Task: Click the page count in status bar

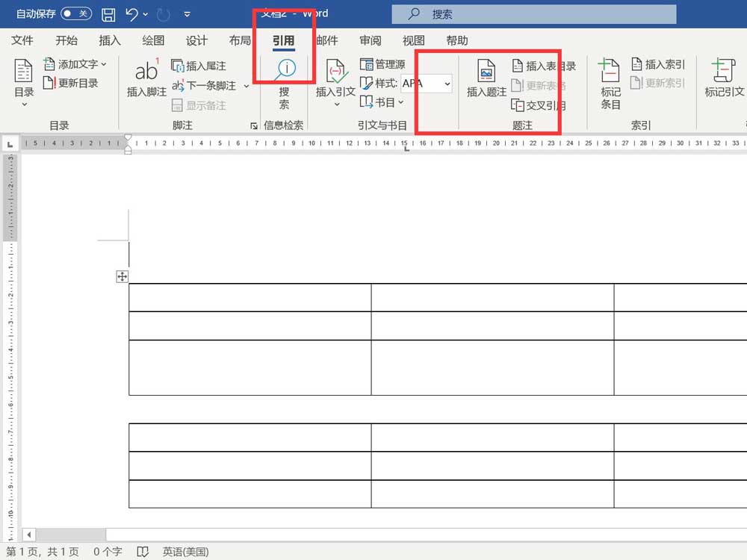Action: coord(43,552)
